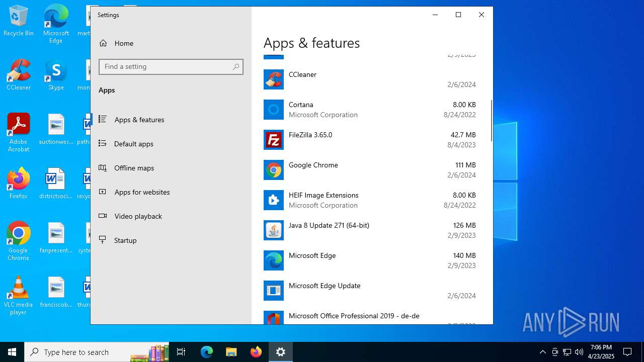Viewport: 644px width, 362px height.
Task: Click the Default apps sidebar icon
Action: (103, 143)
